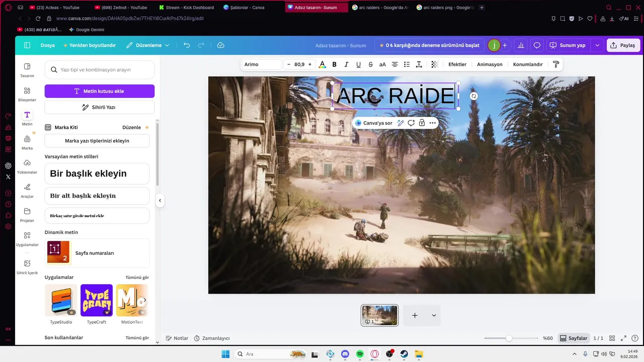The height and width of the screenshot is (362, 644).
Task: Open the Sihirli İçerik sidebar panel
Action: [x=27, y=266]
